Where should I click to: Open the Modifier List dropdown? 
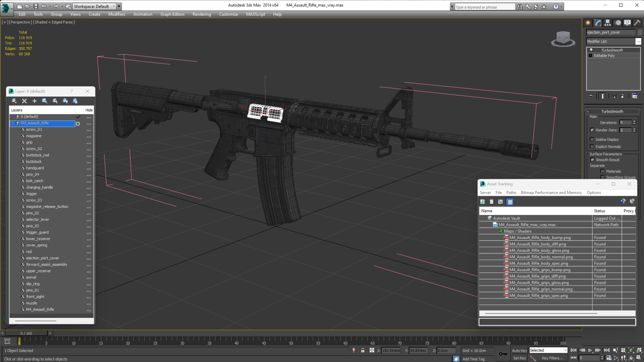pos(638,42)
